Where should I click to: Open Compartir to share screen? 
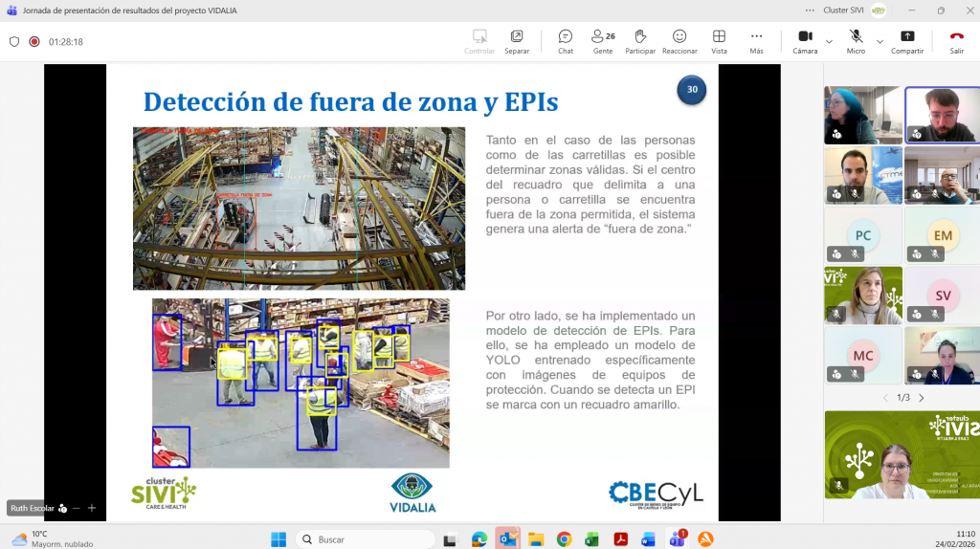(906, 41)
